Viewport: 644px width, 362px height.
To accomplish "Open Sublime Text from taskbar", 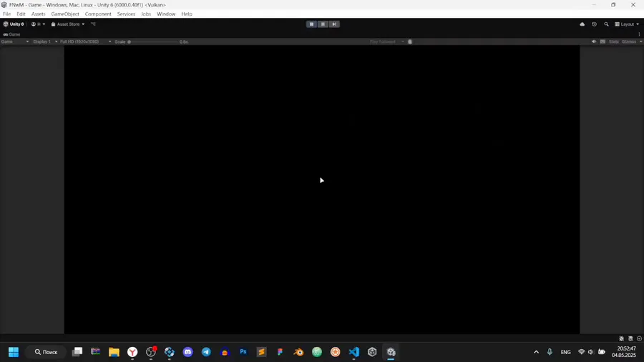I will point(262,352).
